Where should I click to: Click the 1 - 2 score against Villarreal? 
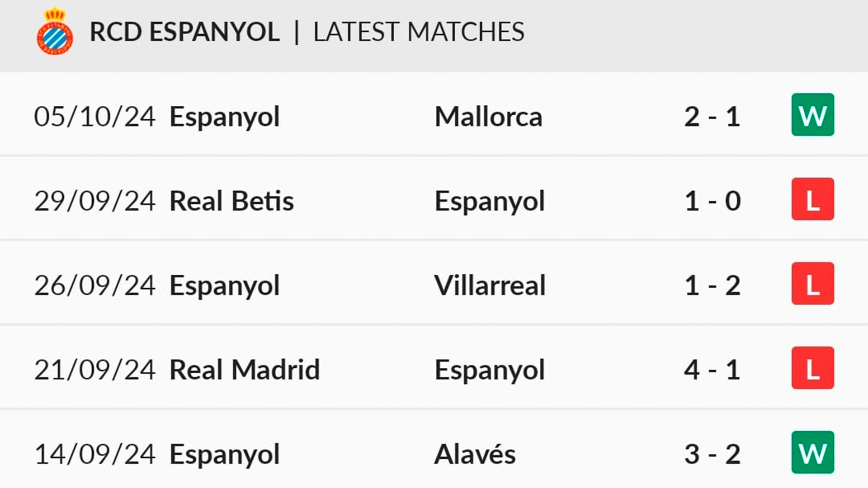(x=712, y=286)
